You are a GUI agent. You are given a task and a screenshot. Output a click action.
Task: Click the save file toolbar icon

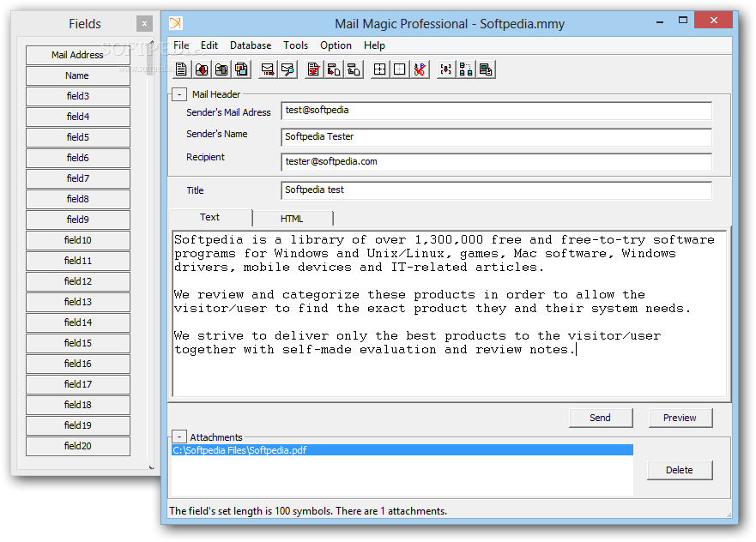pyautogui.click(x=221, y=69)
